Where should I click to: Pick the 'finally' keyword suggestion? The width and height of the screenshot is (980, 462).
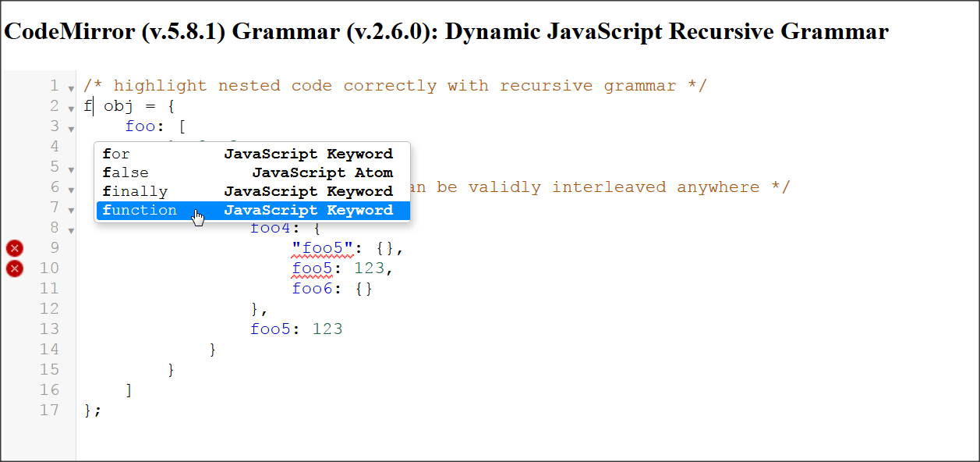pyautogui.click(x=253, y=191)
